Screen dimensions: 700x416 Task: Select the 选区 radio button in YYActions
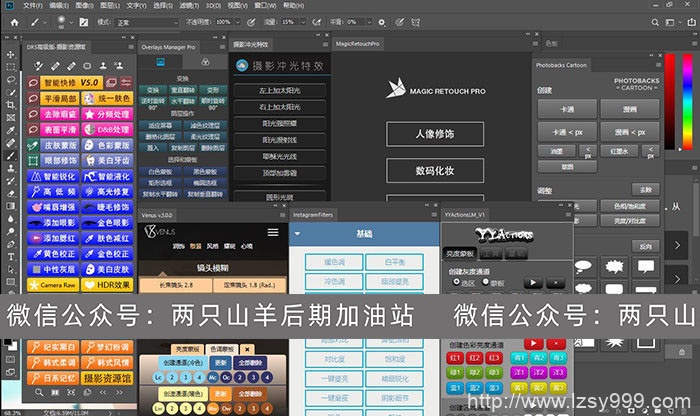457,282
